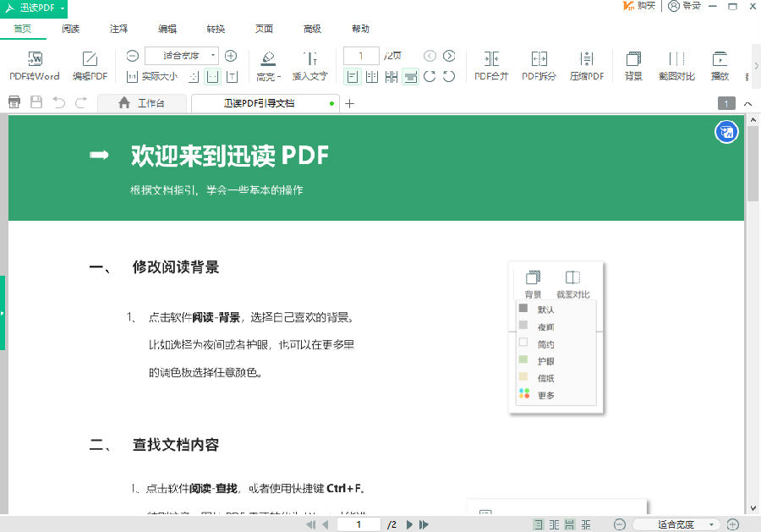Click the toolbar page number field

coord(361,56)
